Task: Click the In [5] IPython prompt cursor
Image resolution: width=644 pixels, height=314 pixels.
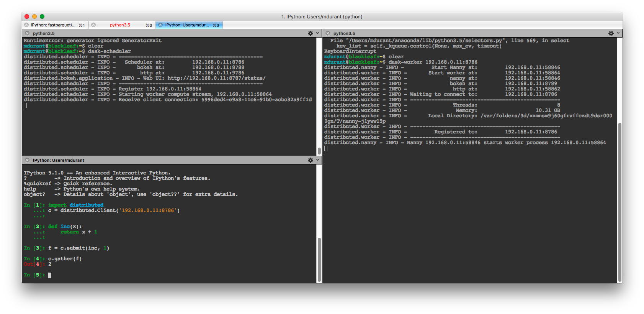Action: coord(50,275)
